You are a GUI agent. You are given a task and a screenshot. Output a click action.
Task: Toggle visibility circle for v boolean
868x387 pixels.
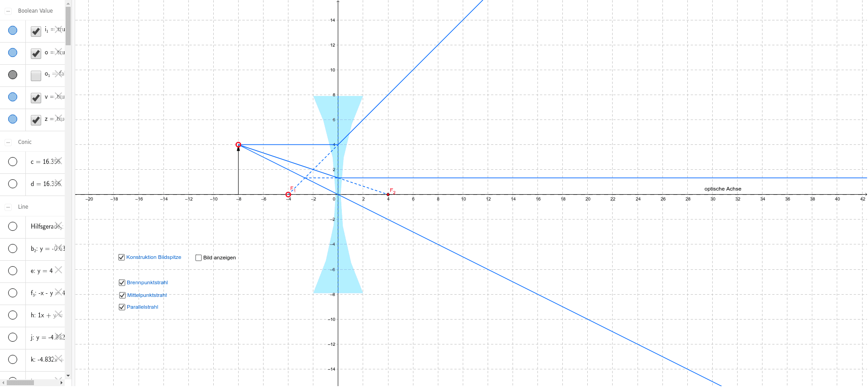pyautogui.click(x=13, y=97)
